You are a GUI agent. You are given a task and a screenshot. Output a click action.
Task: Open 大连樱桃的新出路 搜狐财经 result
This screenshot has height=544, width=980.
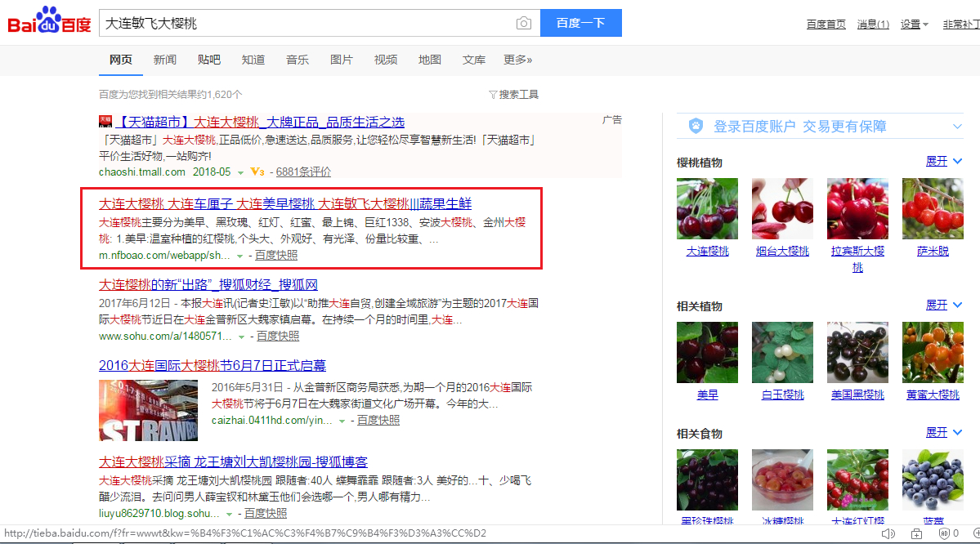(x=208, y=285)
